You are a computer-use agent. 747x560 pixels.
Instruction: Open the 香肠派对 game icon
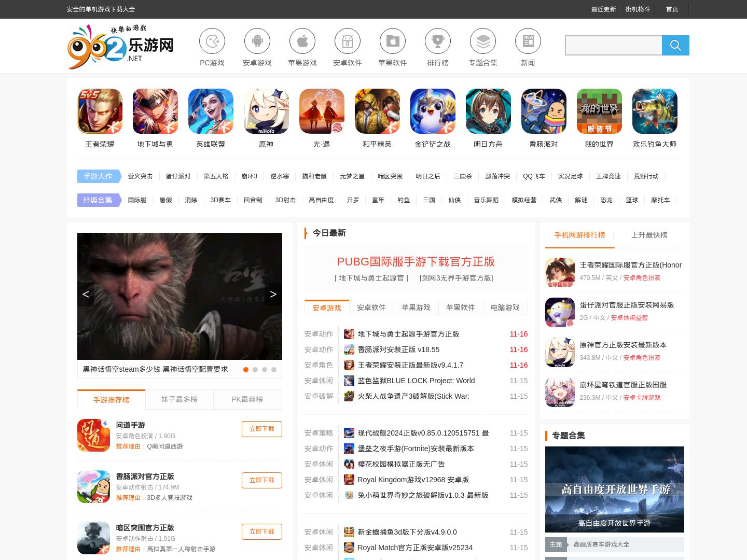click(x=544, y=111)
